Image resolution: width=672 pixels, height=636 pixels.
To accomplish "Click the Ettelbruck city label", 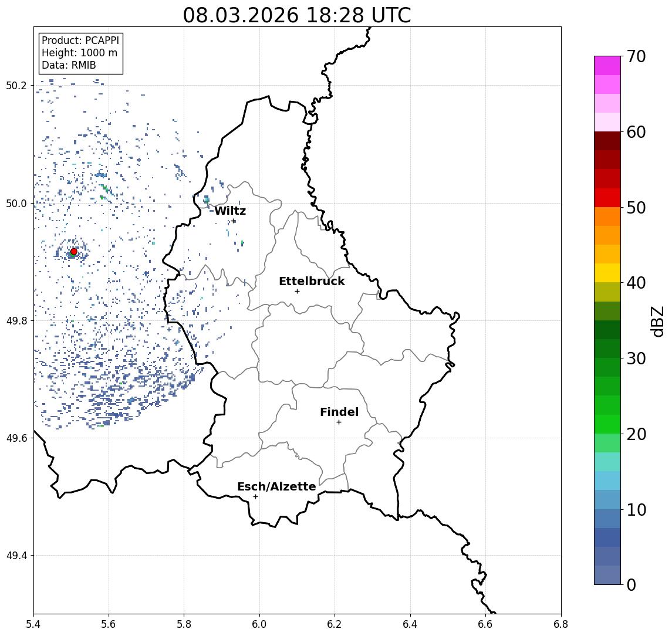I will tap(312, 281).
